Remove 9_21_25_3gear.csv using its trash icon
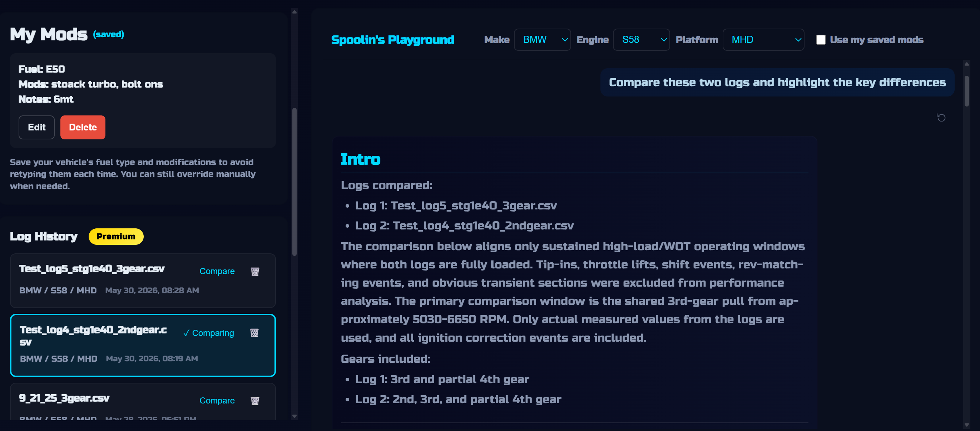 tap(255, 401)
